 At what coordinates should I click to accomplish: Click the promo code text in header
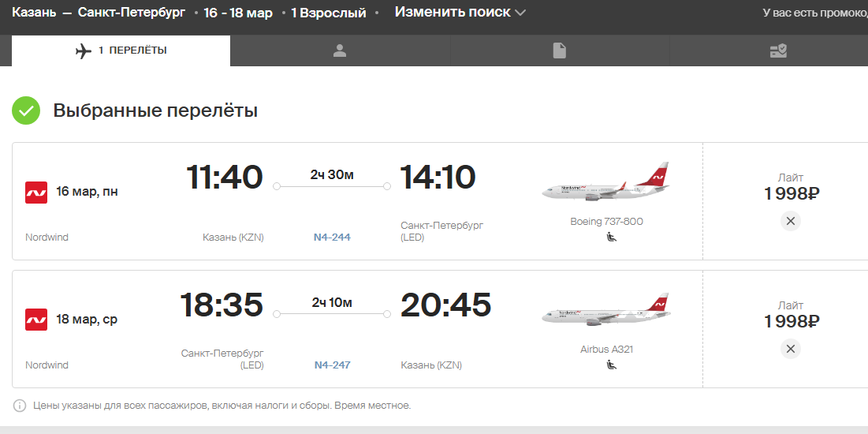[814, 13]
